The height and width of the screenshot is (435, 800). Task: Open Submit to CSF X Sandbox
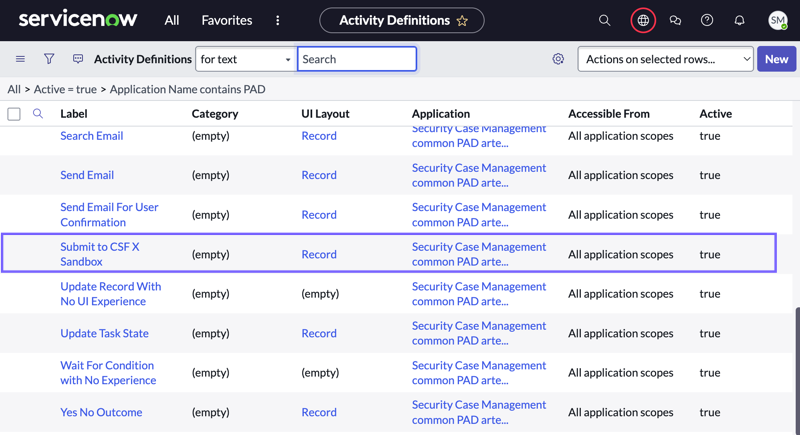[x=99, y=254]
